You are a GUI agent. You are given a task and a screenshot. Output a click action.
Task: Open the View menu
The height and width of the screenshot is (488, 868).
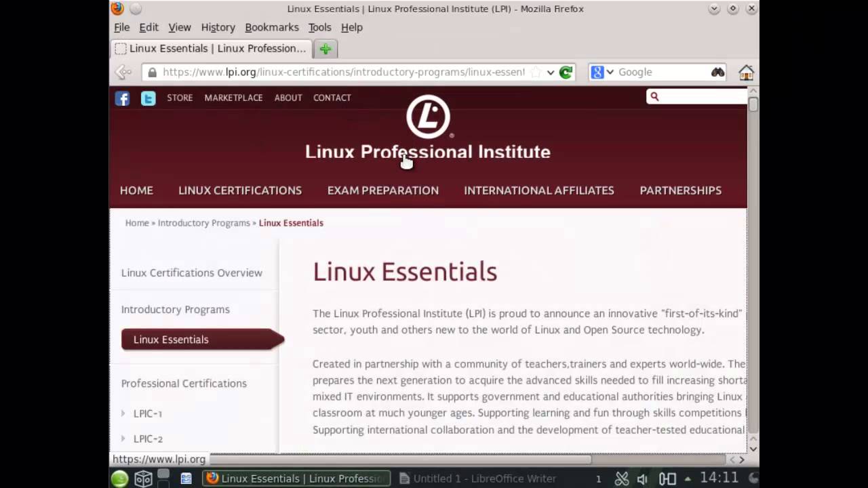[180, 27]
